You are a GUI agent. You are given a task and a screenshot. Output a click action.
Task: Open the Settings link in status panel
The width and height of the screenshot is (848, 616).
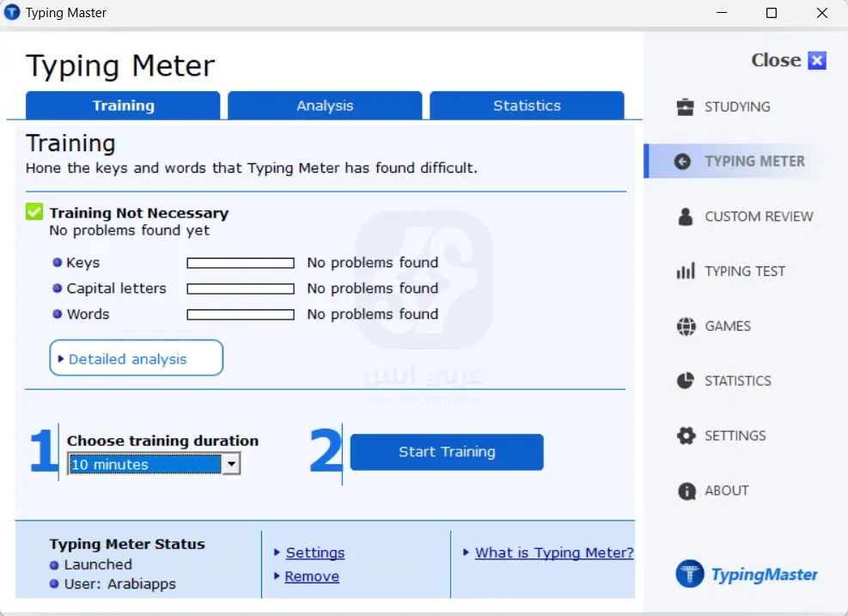pos(314,553)
